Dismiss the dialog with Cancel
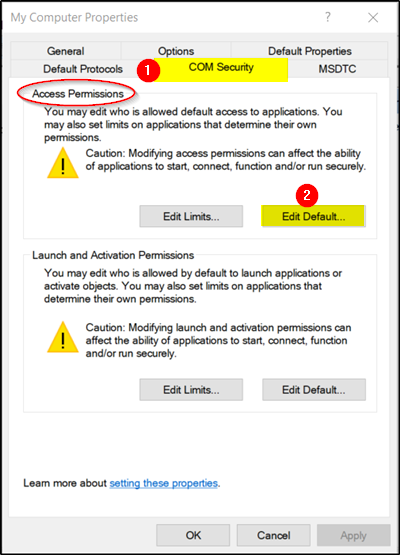Viewport: 400px width, 555px height. pyautogui.click(x=274, y=535)
